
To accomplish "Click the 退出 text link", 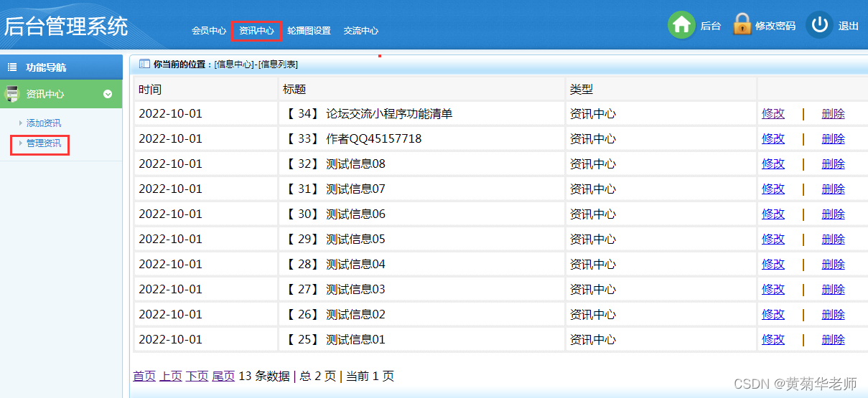I will 849,26.
